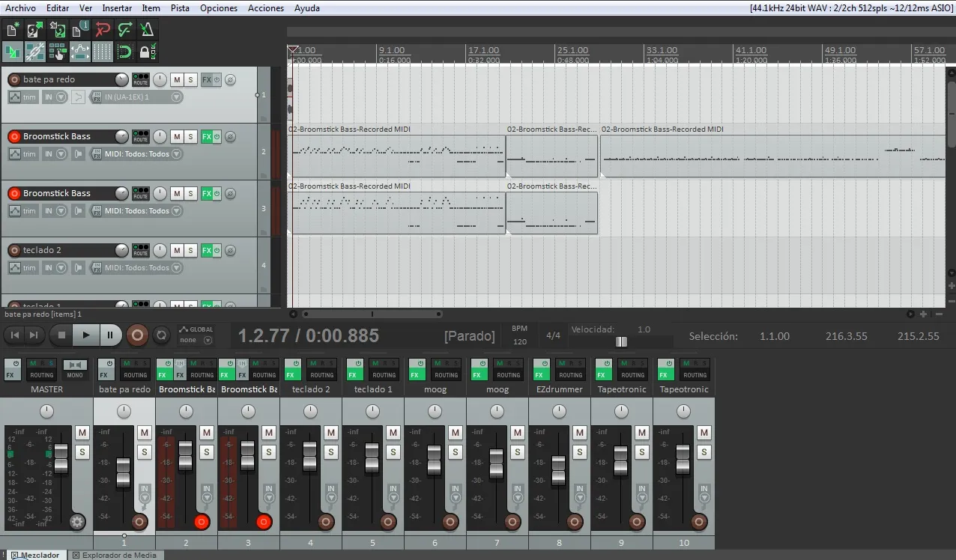Open the Acciones menu
The height and width of the screenshot is (560, 956).
pyautogui.click(x=266, y=8)
